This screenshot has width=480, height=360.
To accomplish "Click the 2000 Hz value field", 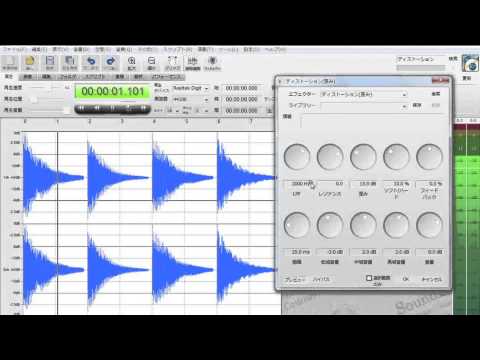I will pyautogui.click(x=299, y=184).
